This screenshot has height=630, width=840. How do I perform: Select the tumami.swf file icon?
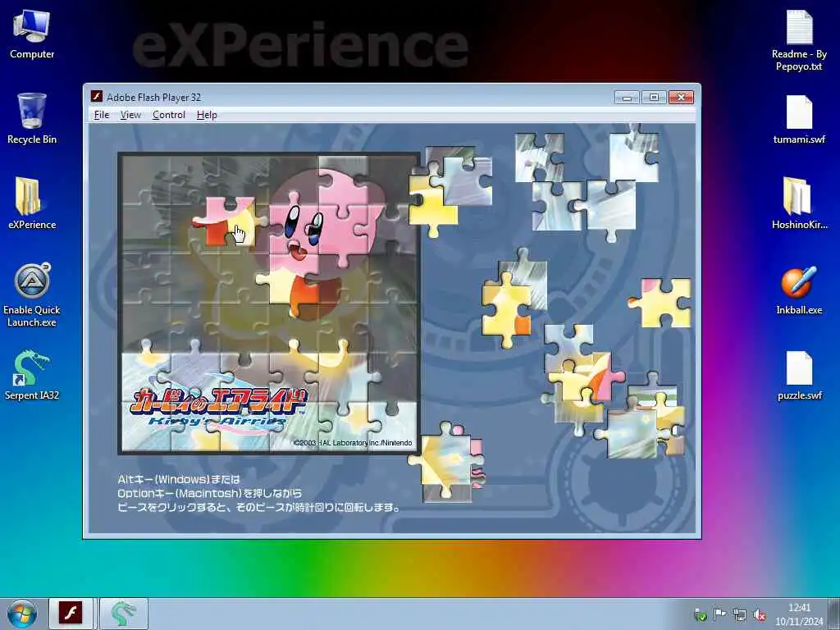pos(799,119)
